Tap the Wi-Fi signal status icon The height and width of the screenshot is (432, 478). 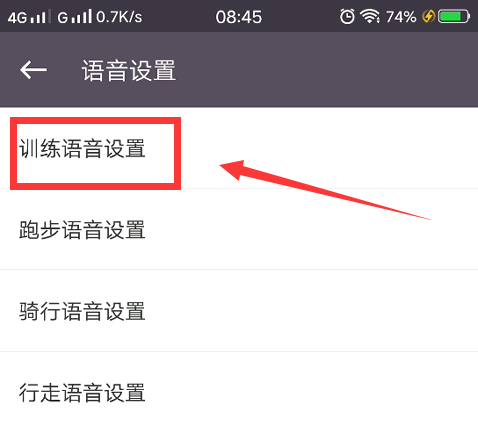(369, 16)
